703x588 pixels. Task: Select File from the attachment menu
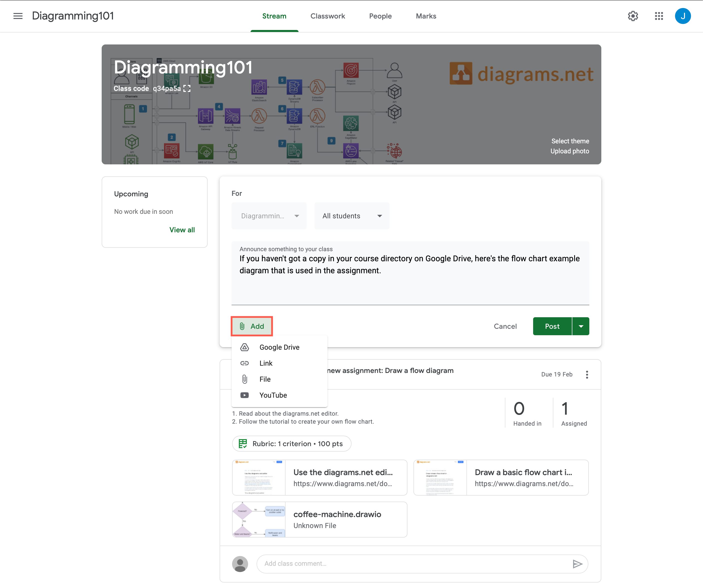[x=265, y=379]
